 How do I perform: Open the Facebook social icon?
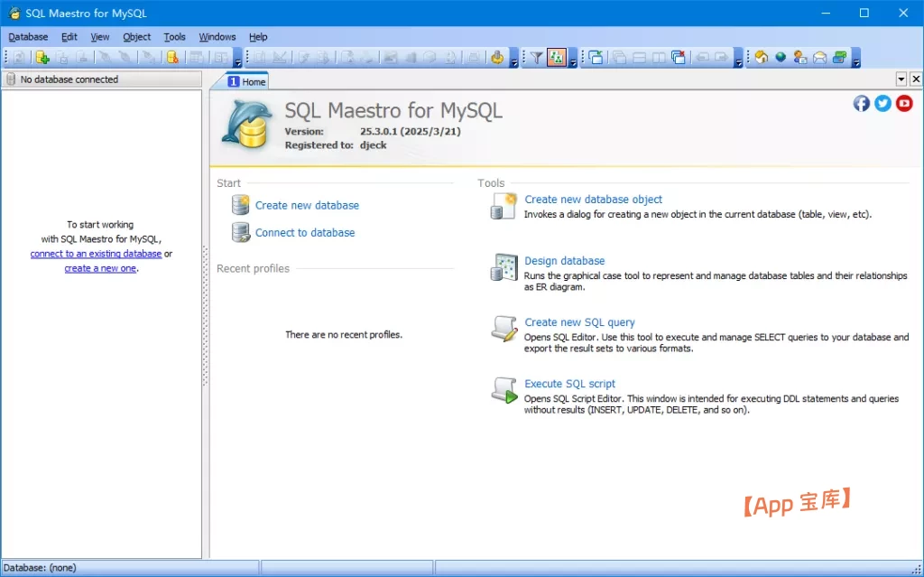(x=862, y=103)
